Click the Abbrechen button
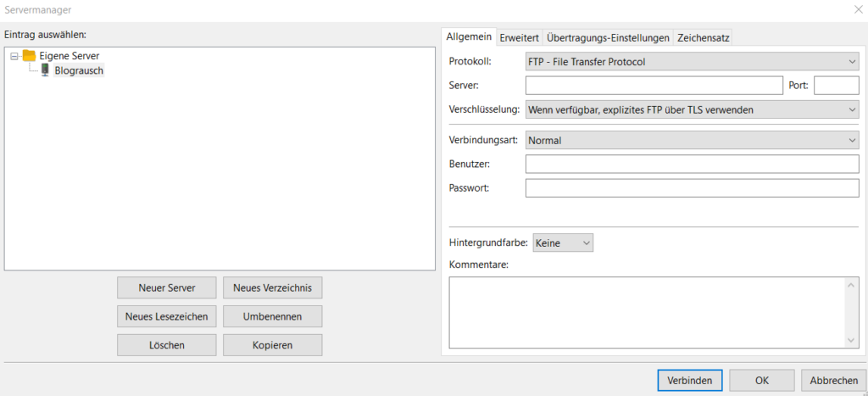Viewport: 868px width, 396px height. click(834, 381)
